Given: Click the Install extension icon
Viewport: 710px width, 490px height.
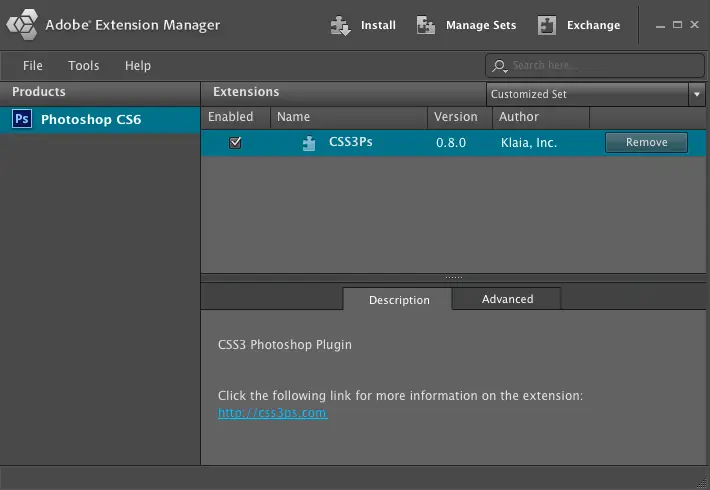Looking at the screenshot, I should pyautogui.click(x=342, y=26).
